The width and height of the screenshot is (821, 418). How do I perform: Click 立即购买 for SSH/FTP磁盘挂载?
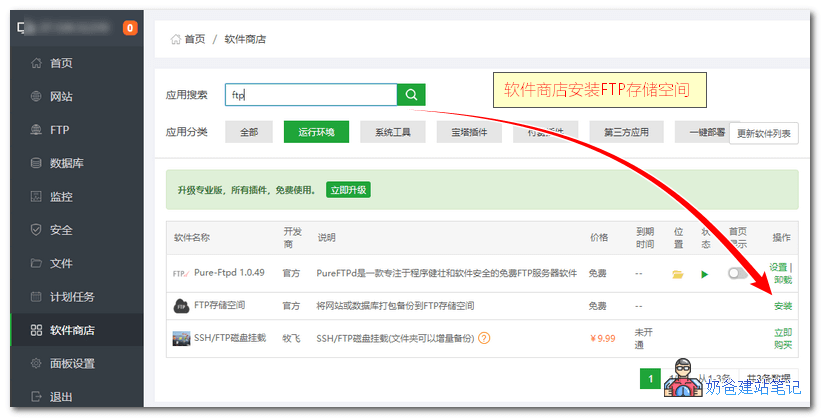[x=782, y=338]
